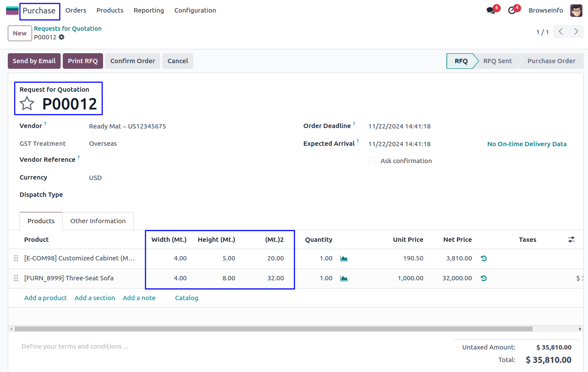
Task: Open user avatar profile menu
Action: point(576,10)
